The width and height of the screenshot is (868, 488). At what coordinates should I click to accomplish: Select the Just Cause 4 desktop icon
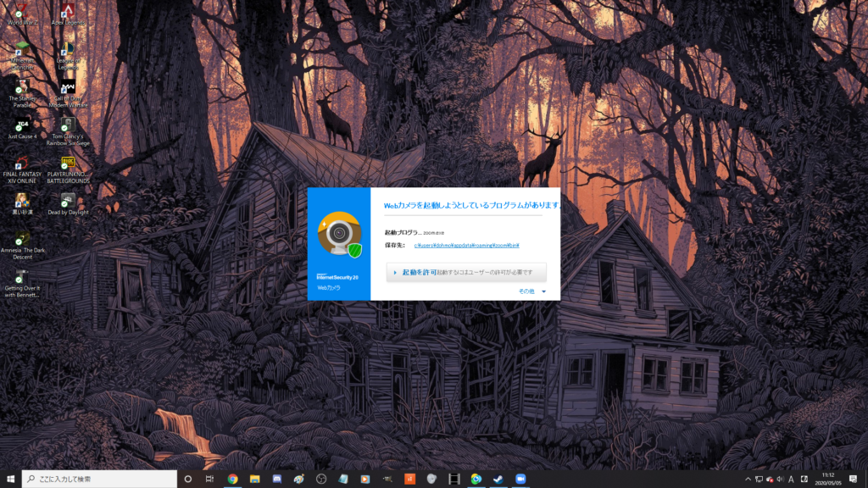pyautogui.click(x=22, y=129)
